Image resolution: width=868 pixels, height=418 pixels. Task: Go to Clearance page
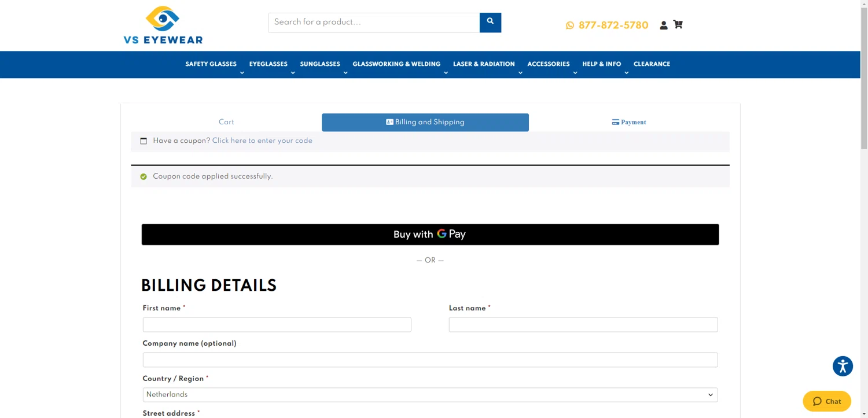(x=652, y=64)
